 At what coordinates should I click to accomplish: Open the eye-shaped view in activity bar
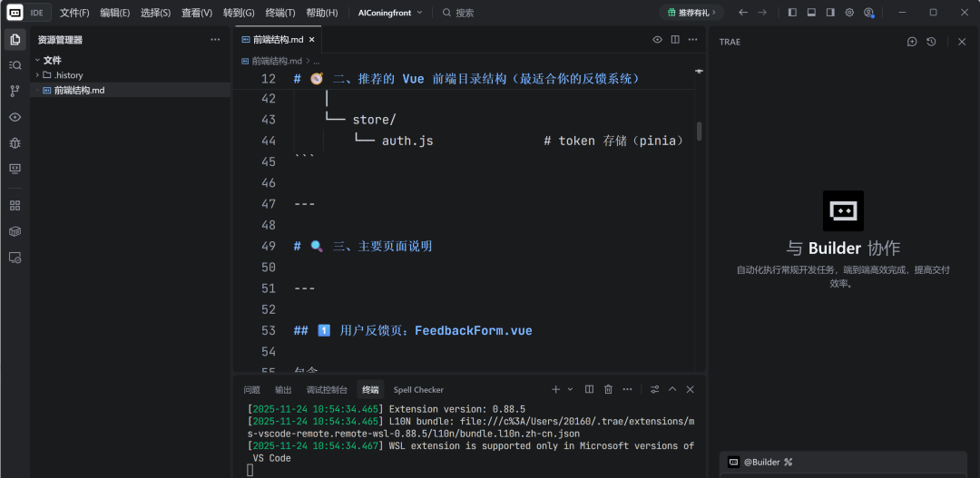[15, 117]
